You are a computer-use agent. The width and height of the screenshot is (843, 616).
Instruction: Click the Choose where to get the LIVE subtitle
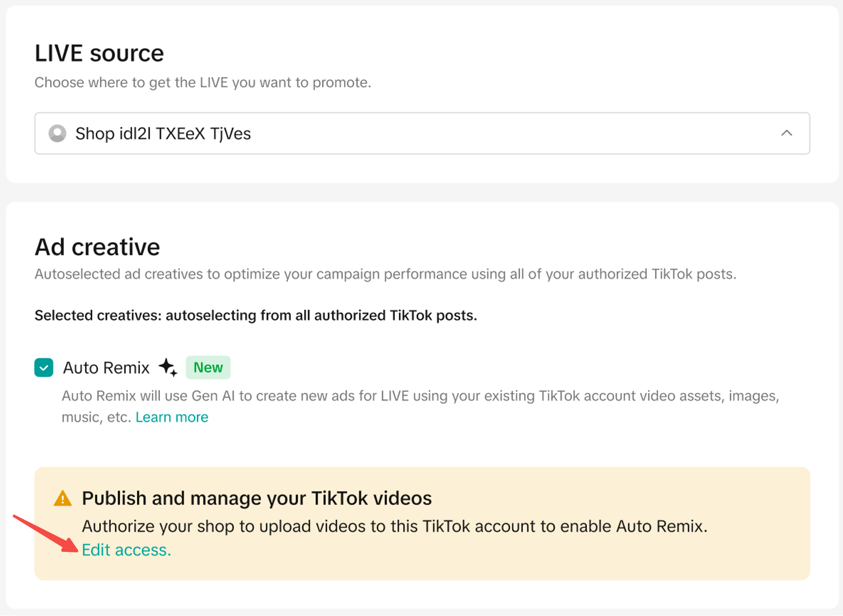coord(203,83)
